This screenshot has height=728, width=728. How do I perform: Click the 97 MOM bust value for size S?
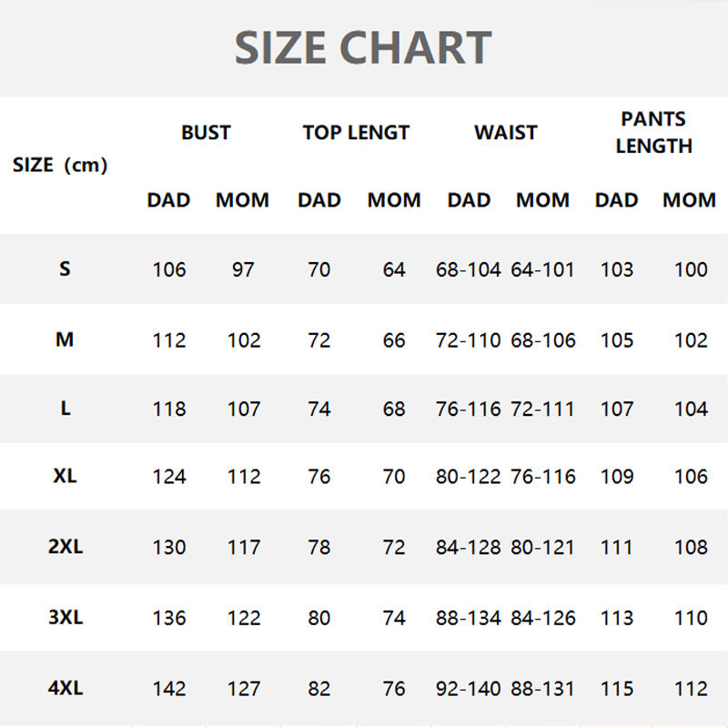tap(243, 269)
